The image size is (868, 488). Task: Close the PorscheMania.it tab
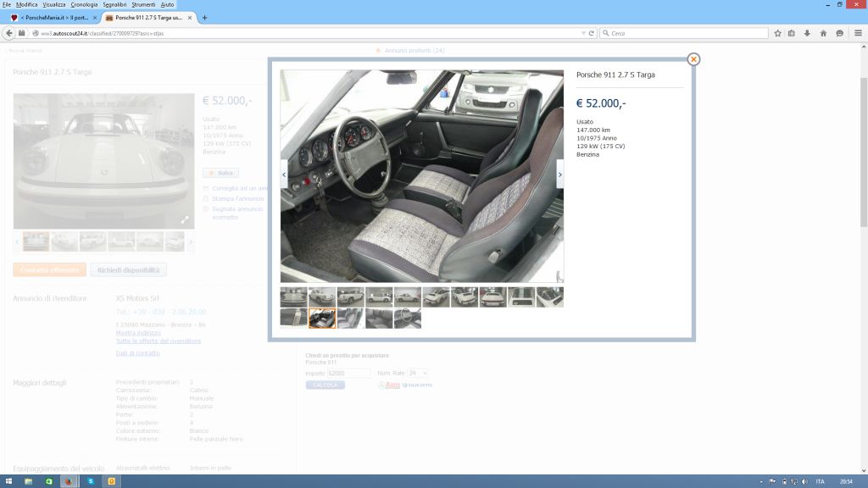tap(95, 18)
